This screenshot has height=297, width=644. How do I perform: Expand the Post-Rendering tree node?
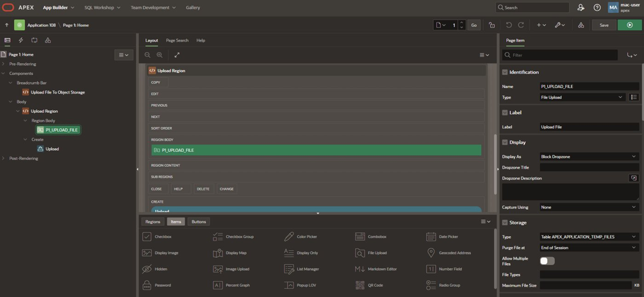tap(3, 158)
